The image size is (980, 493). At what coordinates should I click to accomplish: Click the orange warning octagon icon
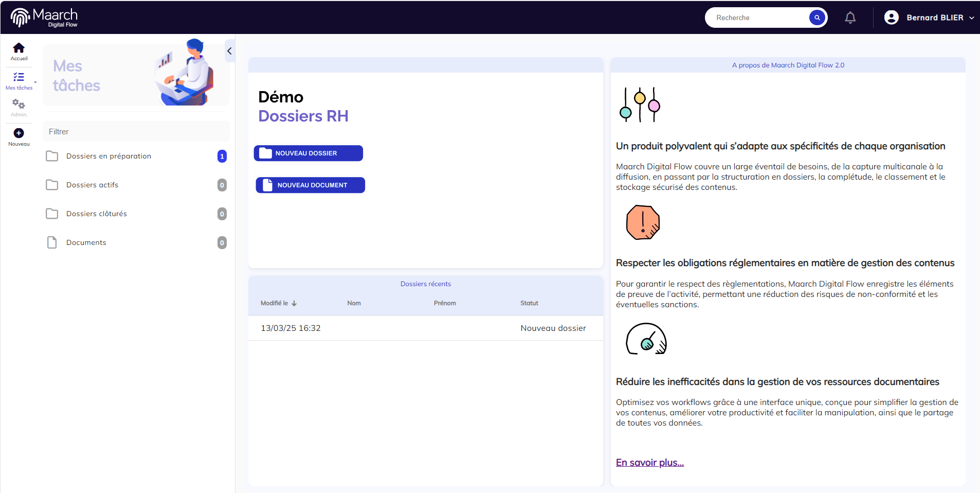(643, 222)
